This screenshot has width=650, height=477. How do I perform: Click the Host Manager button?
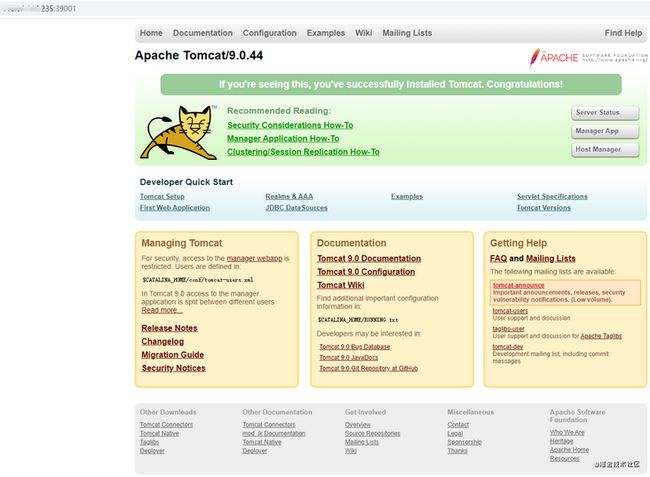[x=605, y=150]
